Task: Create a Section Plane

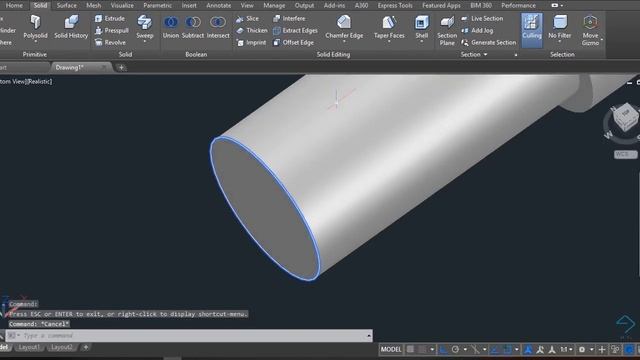Action: coord(447,31)
